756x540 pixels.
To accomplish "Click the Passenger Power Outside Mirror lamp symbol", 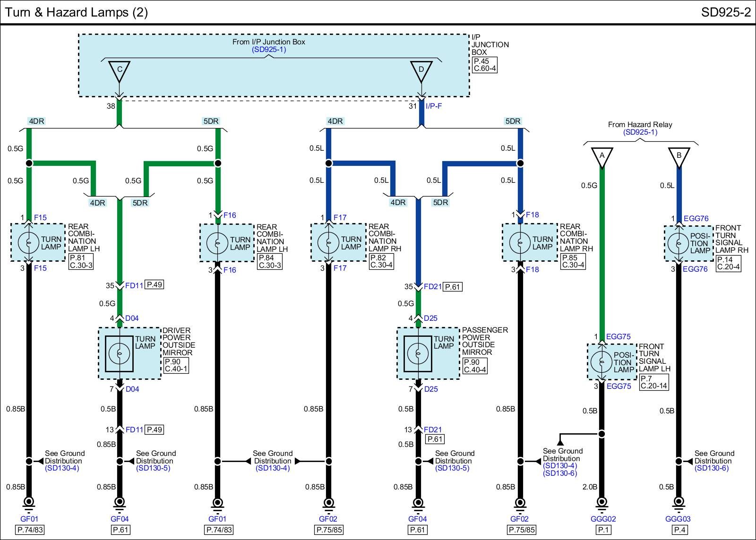I will click(418, 353).
